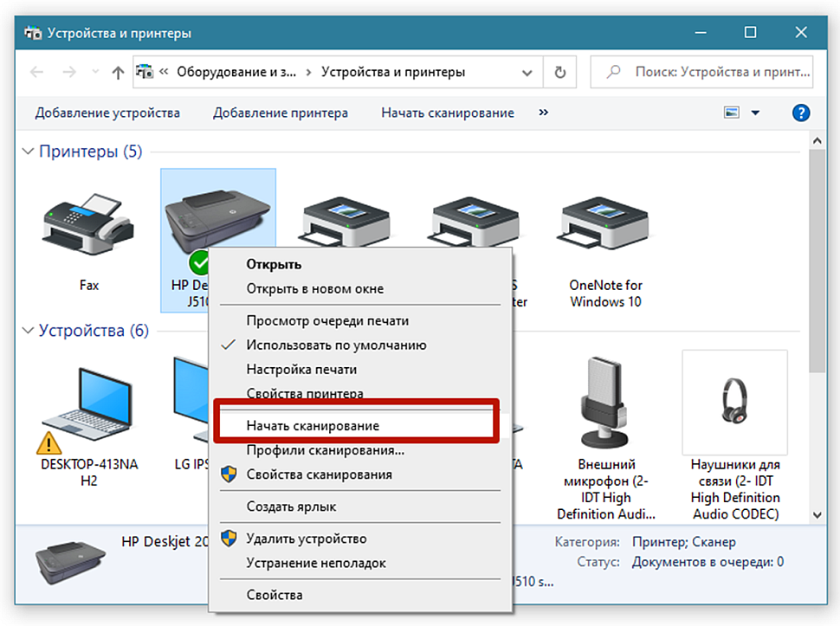Open the address bar history dropdown

coord(527,73)
